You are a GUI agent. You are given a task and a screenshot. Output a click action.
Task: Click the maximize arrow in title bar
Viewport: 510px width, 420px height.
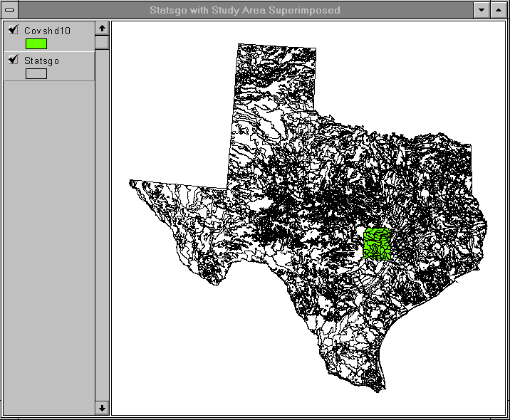coord(499,10)
